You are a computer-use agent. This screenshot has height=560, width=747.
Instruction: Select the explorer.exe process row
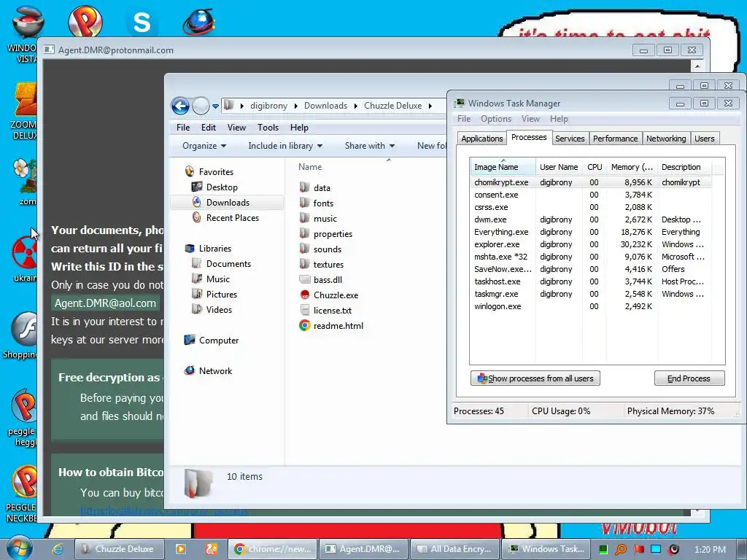591,244
